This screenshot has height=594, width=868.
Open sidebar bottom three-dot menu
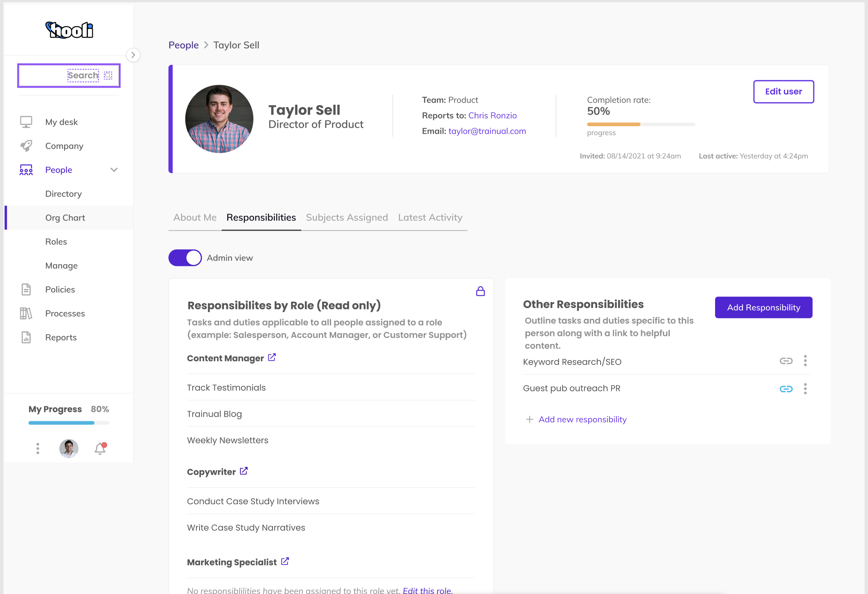click(x=38, y=448)
